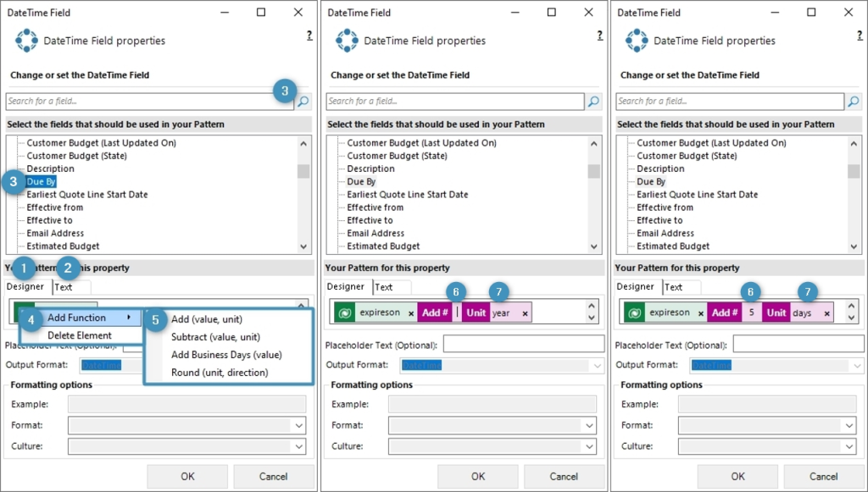This screenshot has width=868, height=492.
Task: Choose Add (value, unit) from the submenu
Action: (x=207, y=319)
